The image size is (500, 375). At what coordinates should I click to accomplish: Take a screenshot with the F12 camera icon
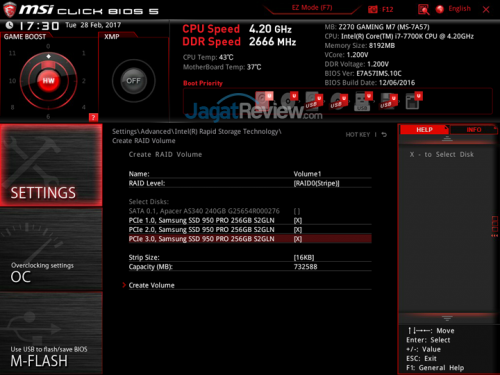tap(373, 9)
